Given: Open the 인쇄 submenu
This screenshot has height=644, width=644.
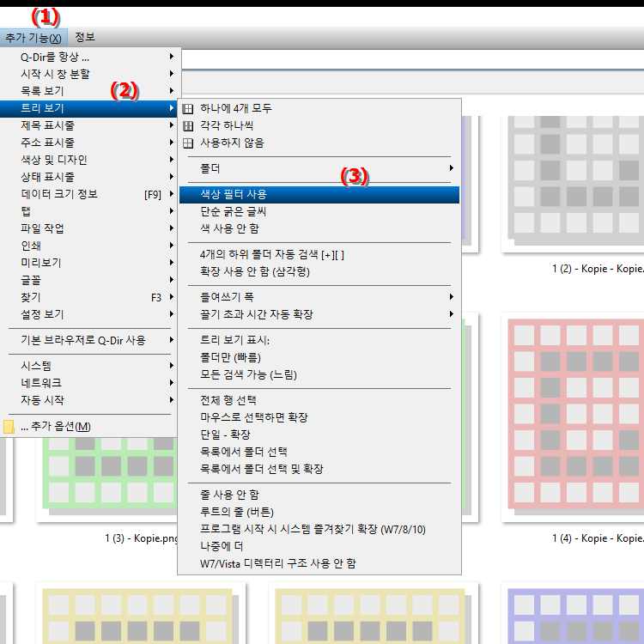Looking at the screenshot, I should 88,246.
